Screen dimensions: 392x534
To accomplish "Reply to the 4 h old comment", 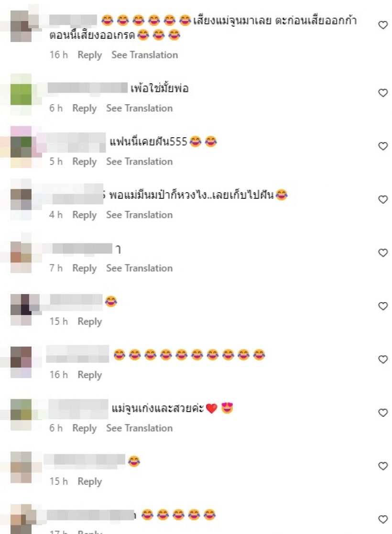I will tap(85, 215).
